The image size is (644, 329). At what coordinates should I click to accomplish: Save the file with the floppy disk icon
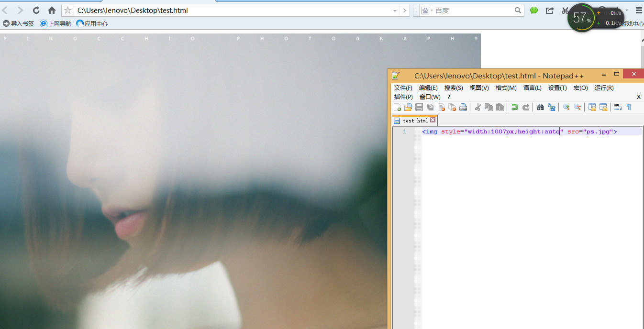coord(419,107)
